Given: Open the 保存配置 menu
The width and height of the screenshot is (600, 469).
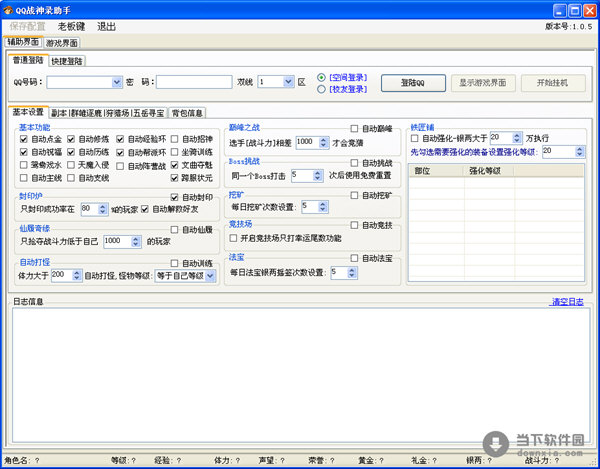Looking at the screenshot, I should coord(28,26).
